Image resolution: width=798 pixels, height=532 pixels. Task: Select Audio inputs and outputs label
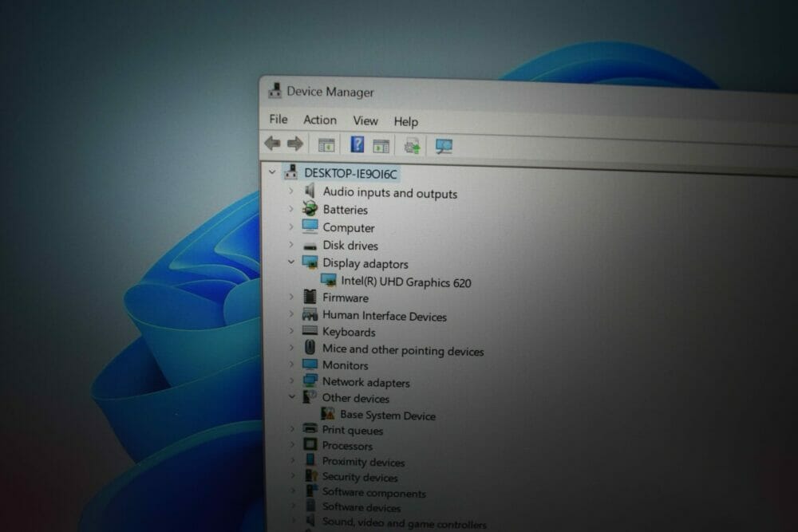coord(390,193)
